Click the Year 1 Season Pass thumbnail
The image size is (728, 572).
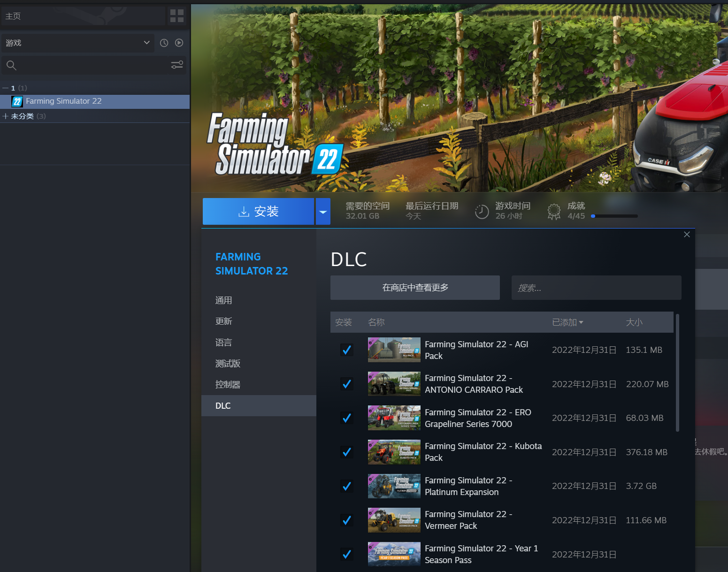[x=394, y=554]
